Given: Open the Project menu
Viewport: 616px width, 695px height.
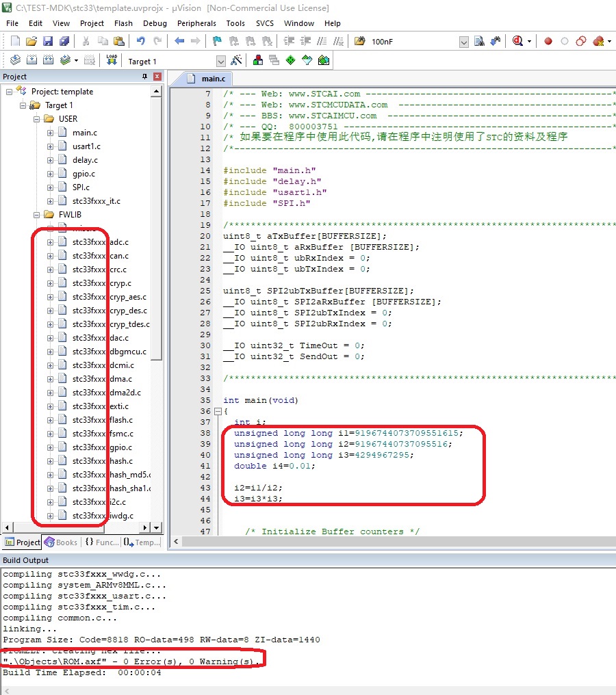Looking at the screenshot, I should [x=92, y=23].
